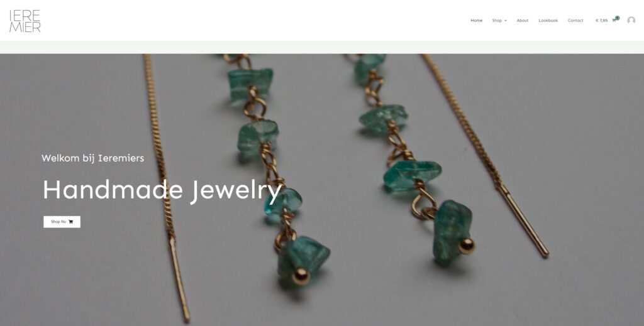This screenshot has width=644, height=326.
Task: Click the Shop Nu button
Action: click(x=62, y=222)
